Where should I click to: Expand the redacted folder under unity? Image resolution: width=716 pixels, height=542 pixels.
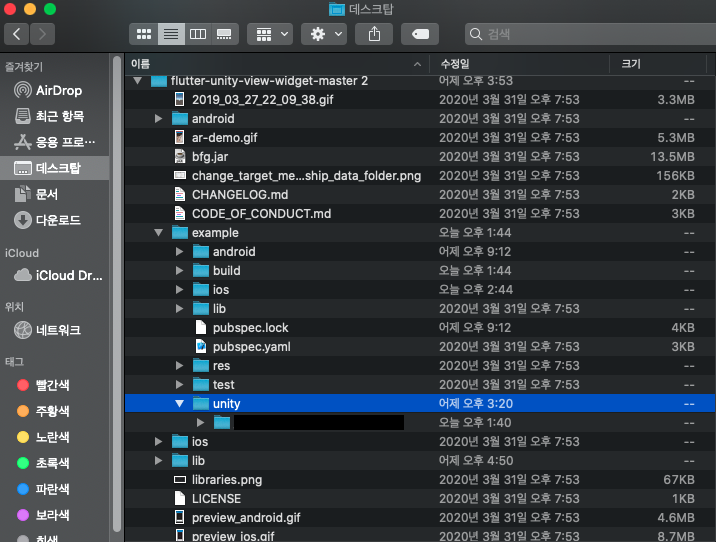coord(200,423)
